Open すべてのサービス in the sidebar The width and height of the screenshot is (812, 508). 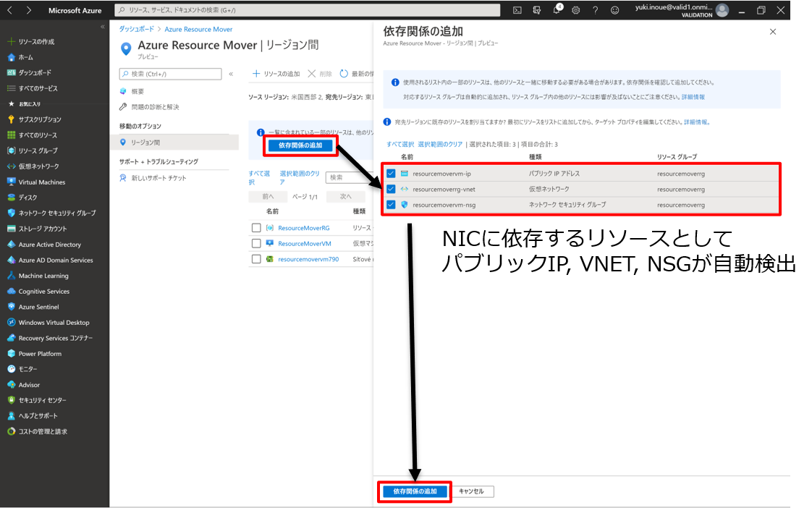click(x=33, y=88)
